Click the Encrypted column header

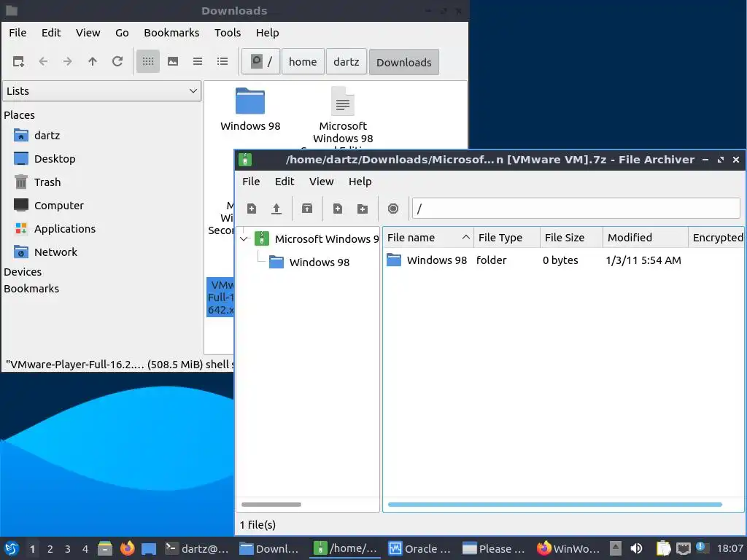point(716,238)
